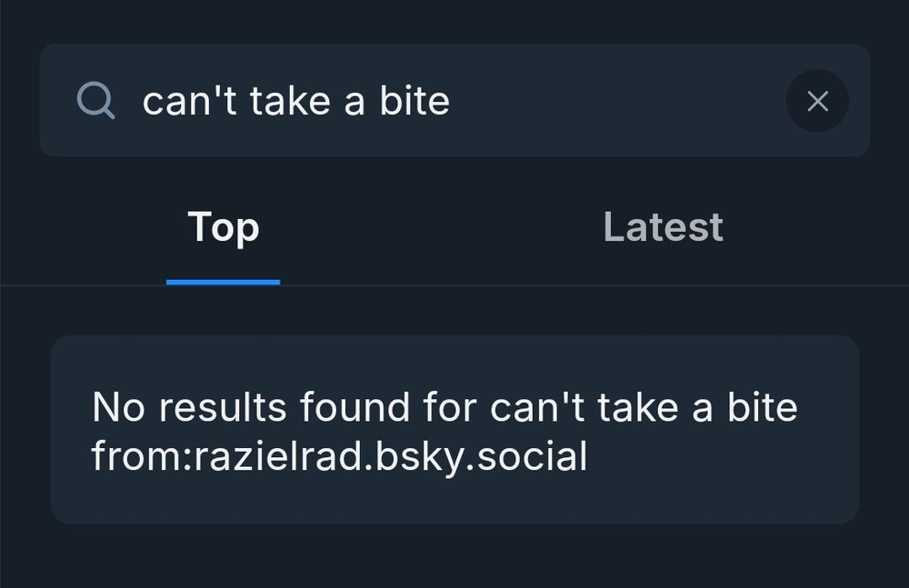This screenshot has height=588, width=909.
Task: Tap the circular clear icon in the search bar
Action: [816, 101]
